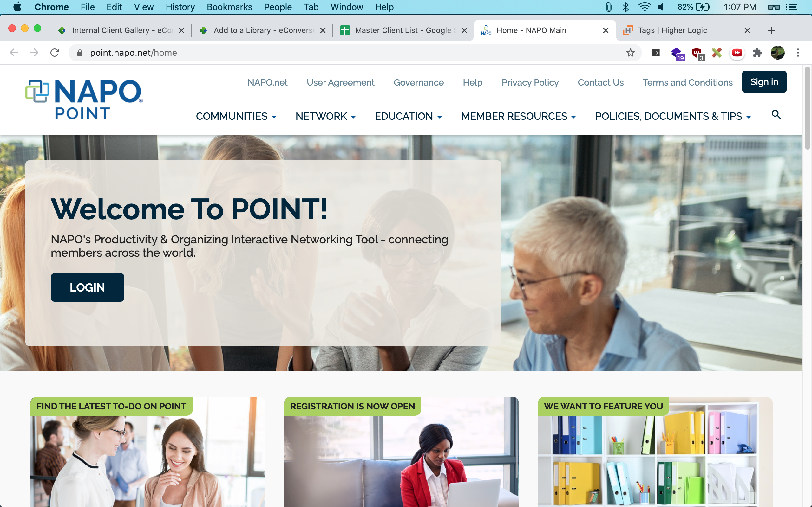Click the LOGIN button on the banner
Screen dimensions: 812x507
[88, 287]
